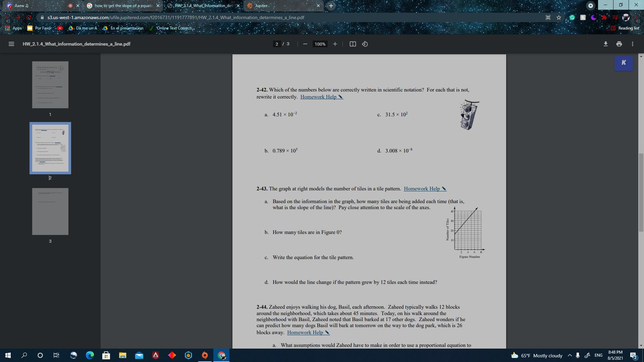Download the PDF file
The height and width of the screenshot is (362, 644).
(605, 44)
